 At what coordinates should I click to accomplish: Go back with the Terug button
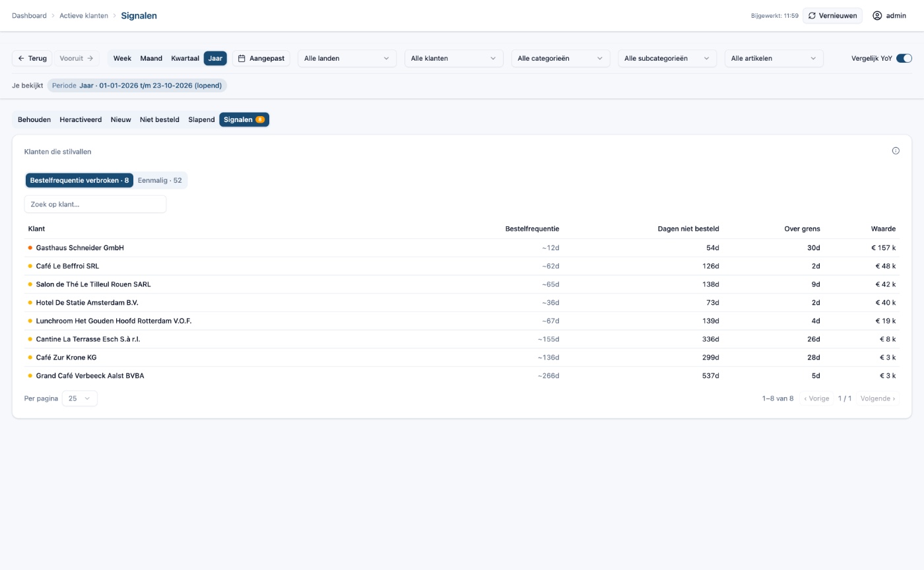[32, 58]
